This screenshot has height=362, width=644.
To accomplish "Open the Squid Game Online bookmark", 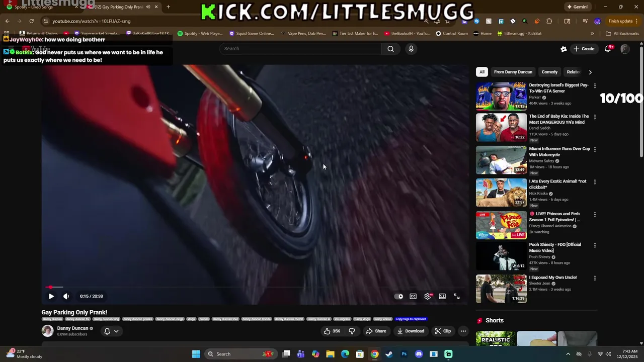I will (252, 34).
